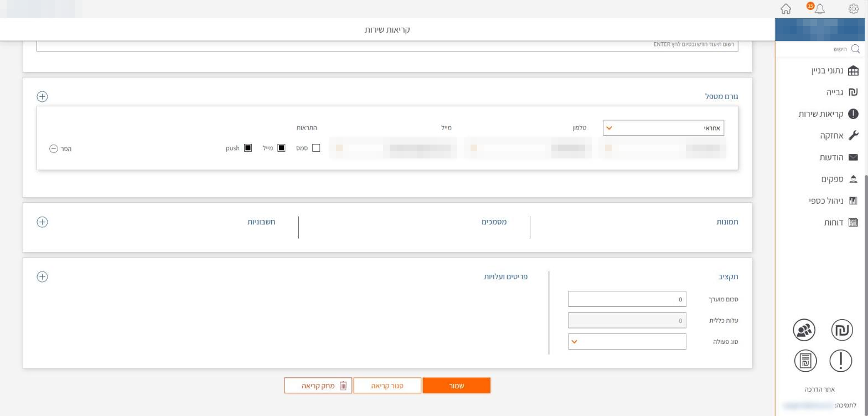Add file in תמונות/מסמכים section plus icon
The image size is (868, 416).
[42, 222]
